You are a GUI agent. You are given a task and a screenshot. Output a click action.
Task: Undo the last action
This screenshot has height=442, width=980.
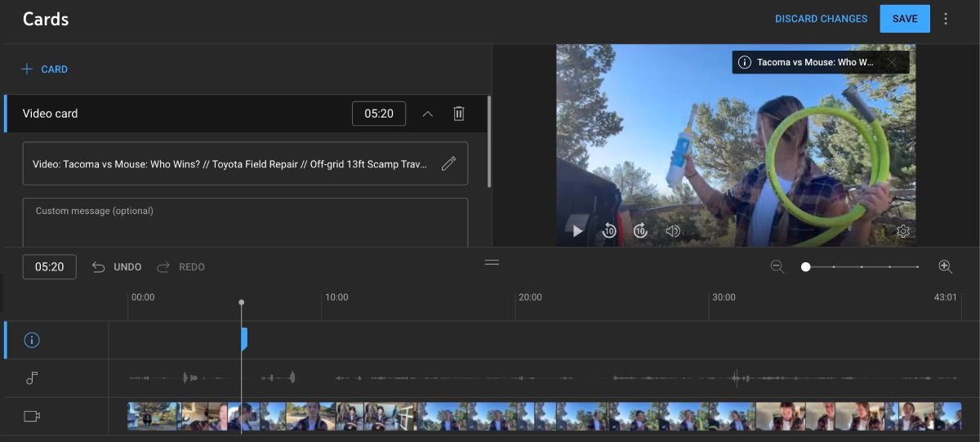pos(117,267)
